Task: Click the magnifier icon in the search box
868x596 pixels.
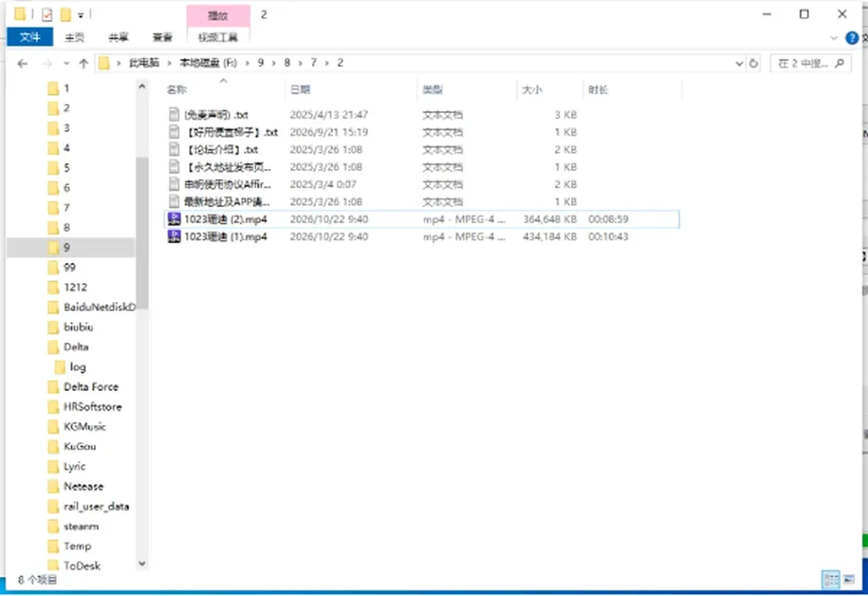Action: (x=839, y=63)
